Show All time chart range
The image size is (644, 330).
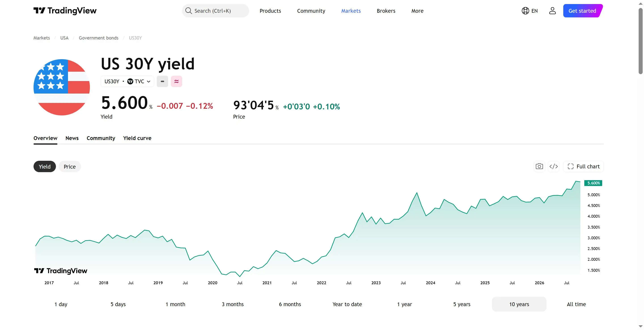click(x=576, y=304)
